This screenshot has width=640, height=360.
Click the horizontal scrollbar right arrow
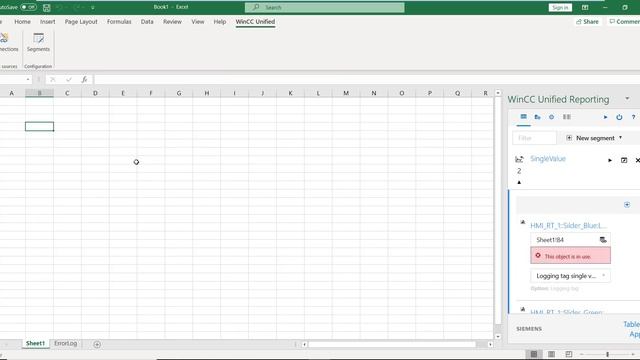click(x=490, y=344)
